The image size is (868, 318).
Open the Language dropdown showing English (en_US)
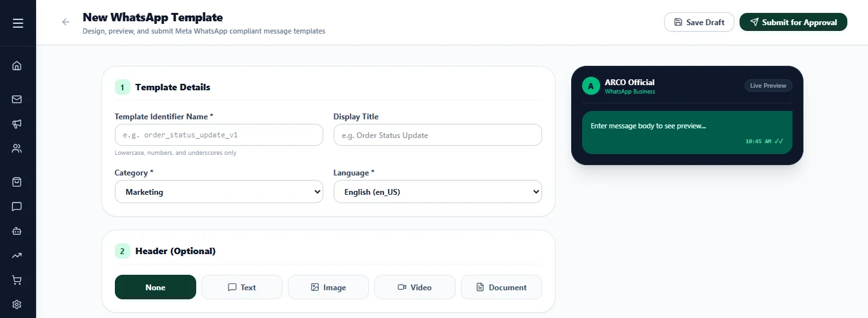click(x=438, y=192)
